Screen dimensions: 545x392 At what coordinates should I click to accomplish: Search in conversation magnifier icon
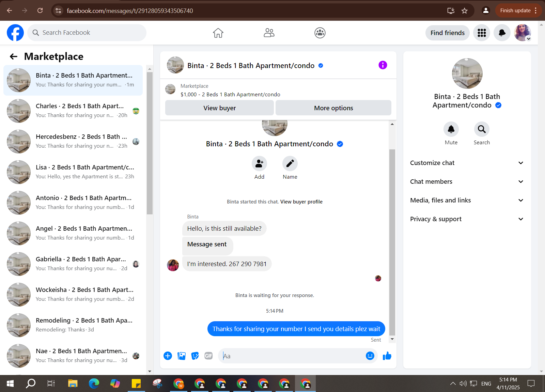click(x=482, y=129)
